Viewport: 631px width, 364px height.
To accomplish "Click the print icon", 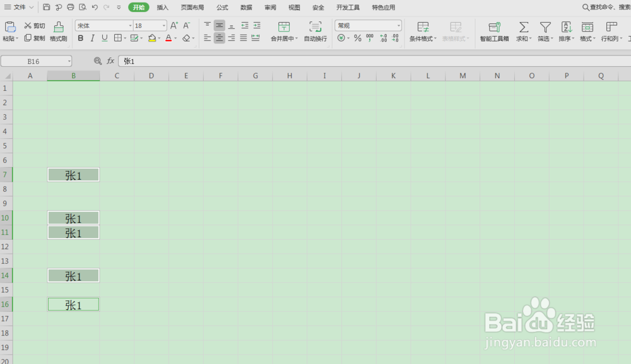I will click(71, 7).
